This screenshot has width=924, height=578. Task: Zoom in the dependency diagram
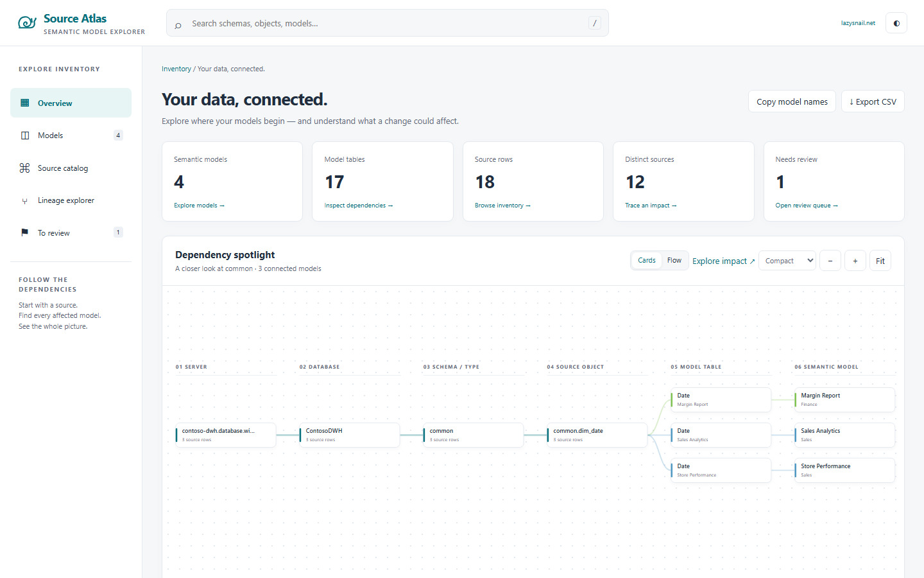click(x=855, y=261)
